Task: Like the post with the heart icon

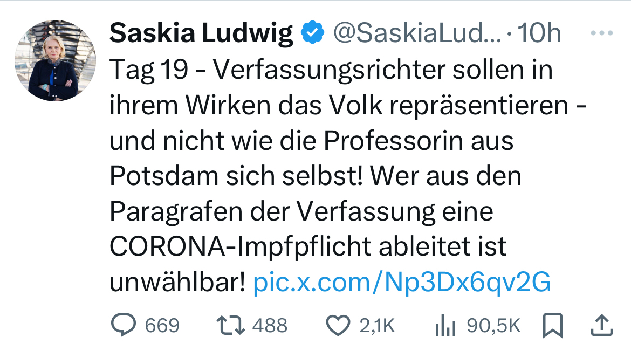Action: tap(339, 325)
